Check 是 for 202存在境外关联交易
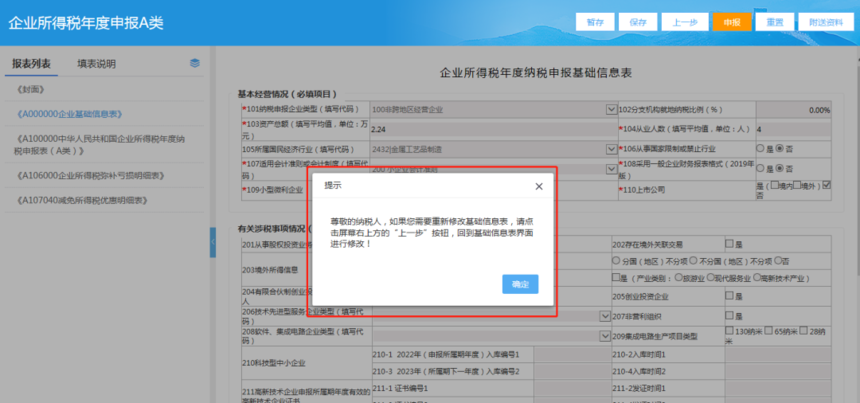 click(x=729, y=243)
